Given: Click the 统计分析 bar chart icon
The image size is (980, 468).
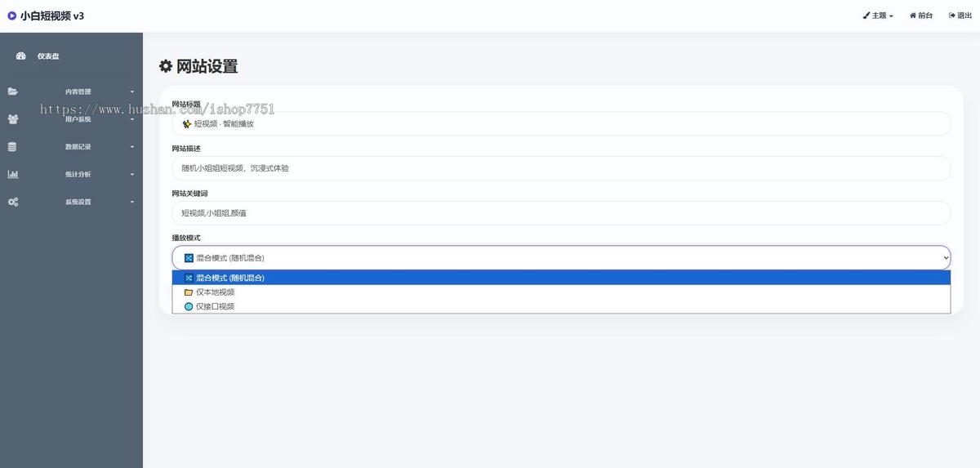Looking at the screenshot, I should pos(13,174).
